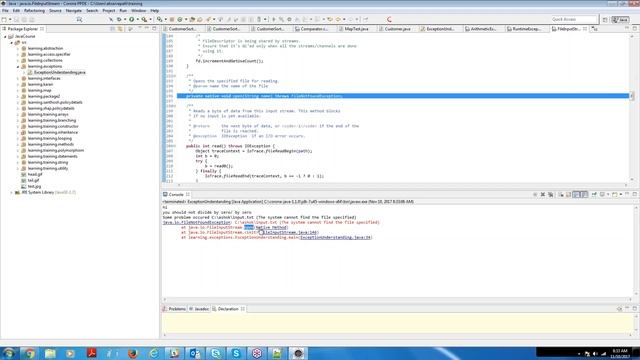Open the Source menu

55,11
